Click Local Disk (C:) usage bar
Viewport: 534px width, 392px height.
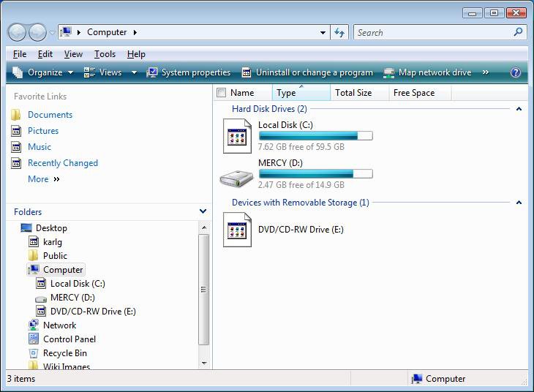point(316,136)
